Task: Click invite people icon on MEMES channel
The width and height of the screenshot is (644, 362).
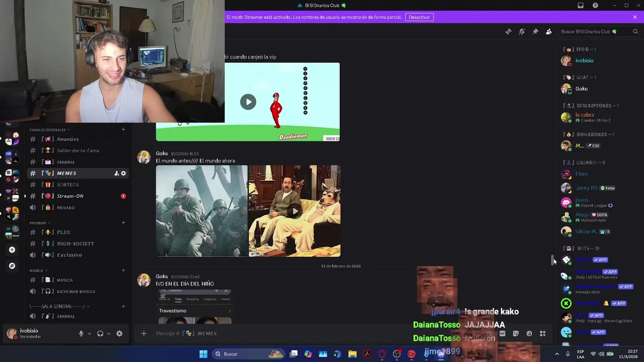Action: (x=116, y=173)
